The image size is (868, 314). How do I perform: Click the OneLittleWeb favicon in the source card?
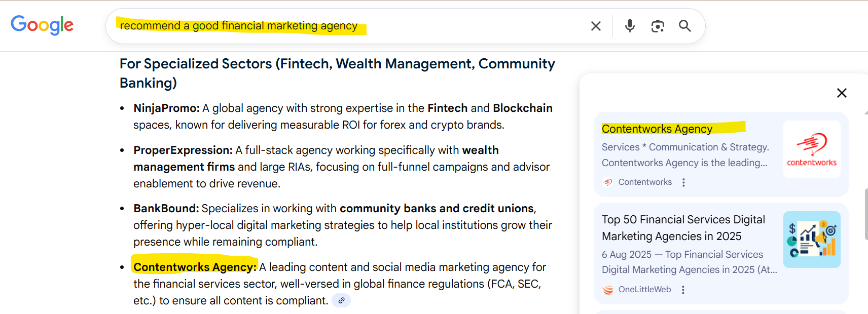click(x=607, y=290)
